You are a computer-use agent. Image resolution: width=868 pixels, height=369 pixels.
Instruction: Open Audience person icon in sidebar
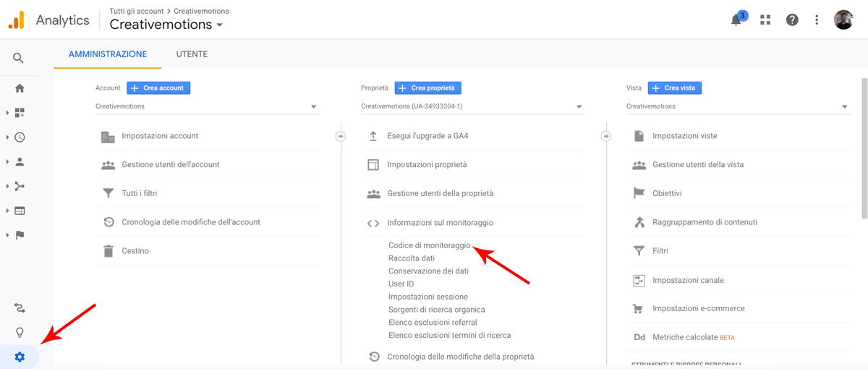click(x=20, y=162)
